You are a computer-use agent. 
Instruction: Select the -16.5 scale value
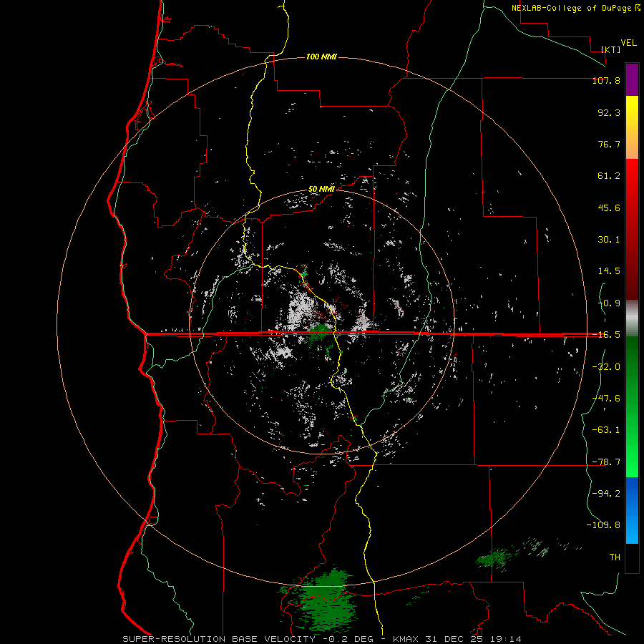(606, 335)
